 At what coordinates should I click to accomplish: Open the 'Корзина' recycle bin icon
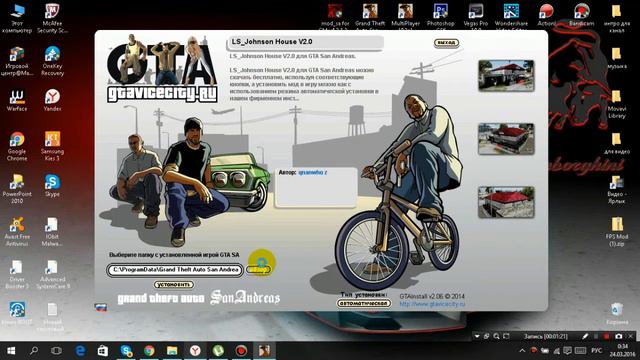(x=617, y=313)
